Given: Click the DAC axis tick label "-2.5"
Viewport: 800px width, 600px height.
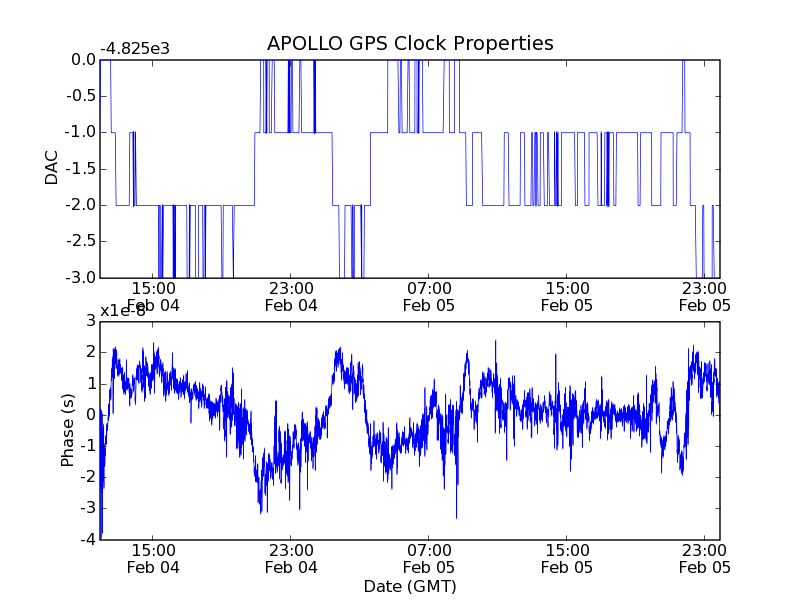Looking at the screenshot, I should point(81,242).
